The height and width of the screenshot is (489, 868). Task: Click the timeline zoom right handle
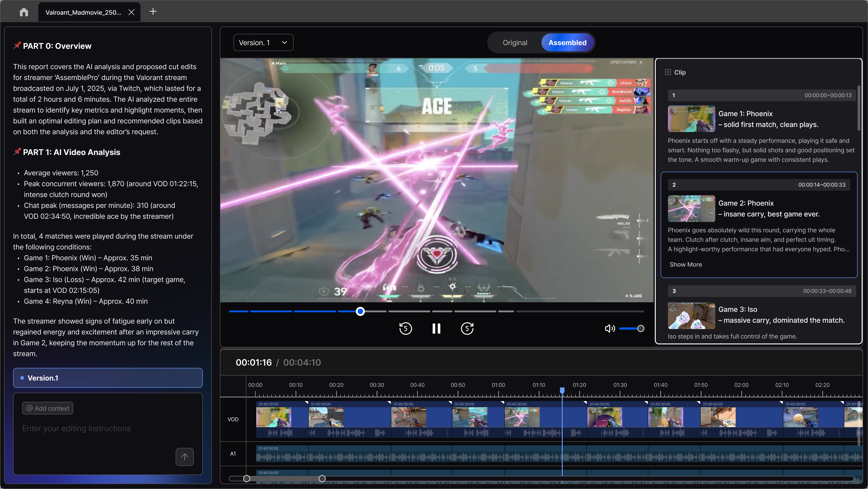click(322, 478)
